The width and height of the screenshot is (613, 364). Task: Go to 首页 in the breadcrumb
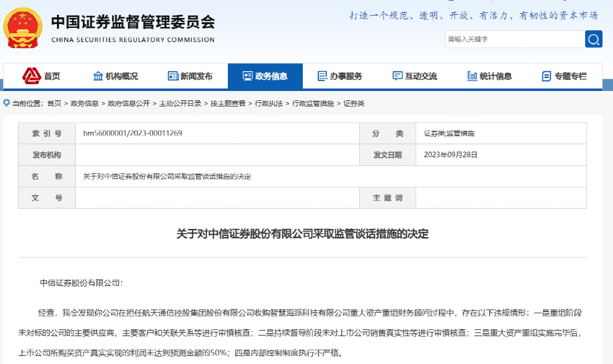point(54,103)
